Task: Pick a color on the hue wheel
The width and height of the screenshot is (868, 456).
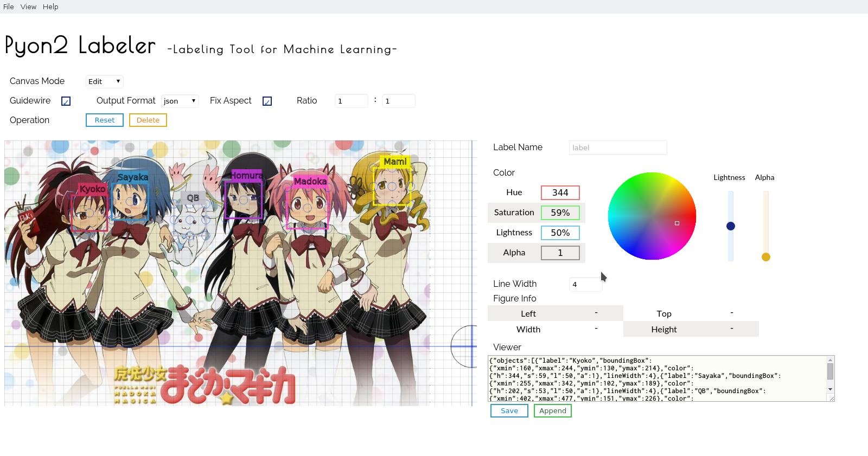Action: [x=652, y=216]
